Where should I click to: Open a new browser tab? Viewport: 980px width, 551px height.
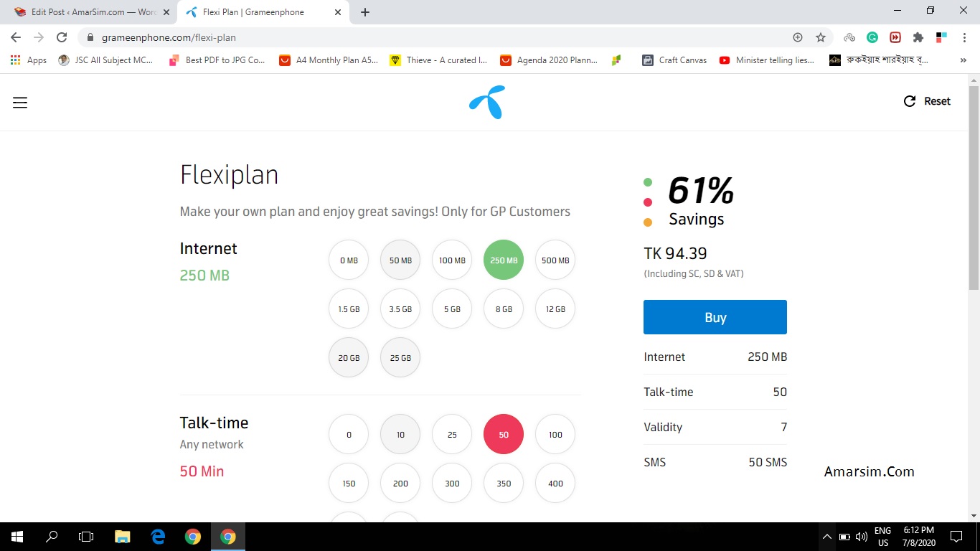coord(365,12)
